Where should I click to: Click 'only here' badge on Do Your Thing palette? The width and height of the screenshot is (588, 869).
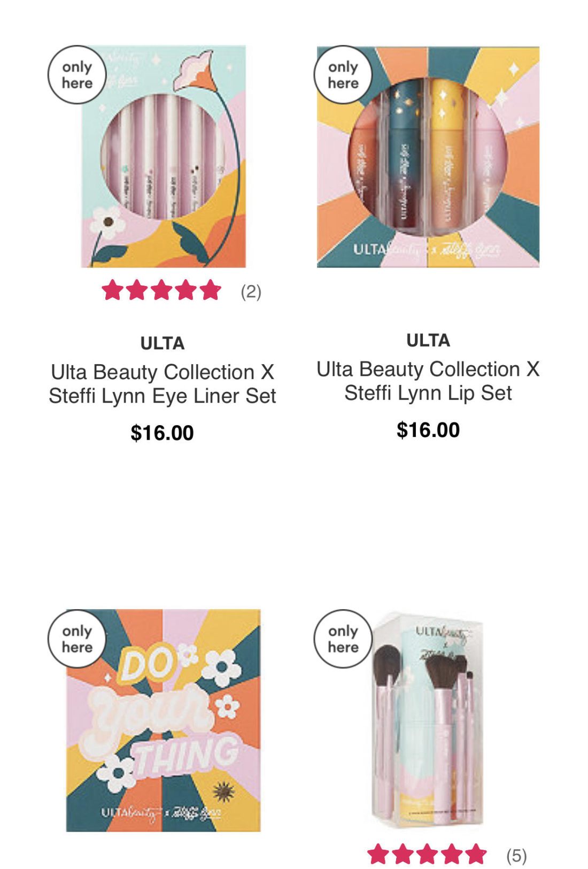(77, 639)
